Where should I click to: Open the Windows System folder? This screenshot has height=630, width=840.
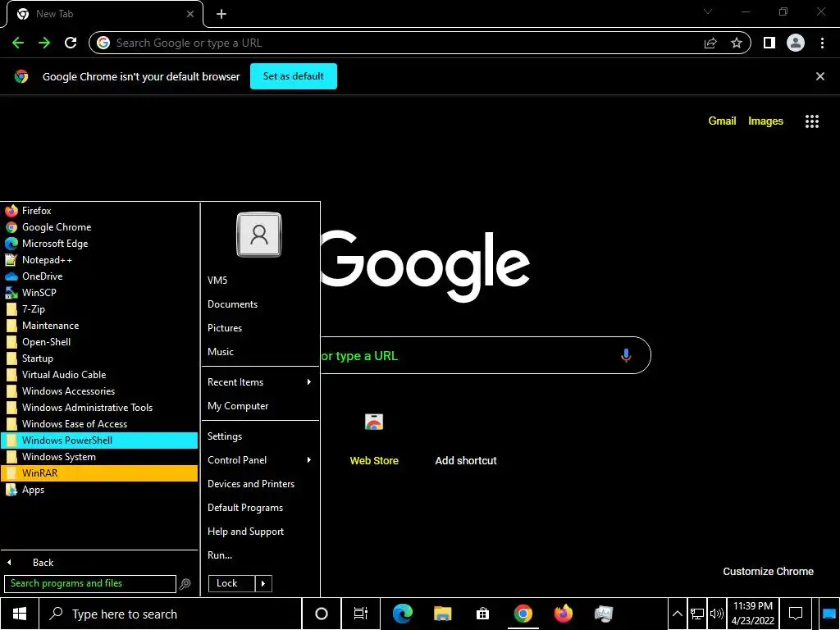[99, 457]
